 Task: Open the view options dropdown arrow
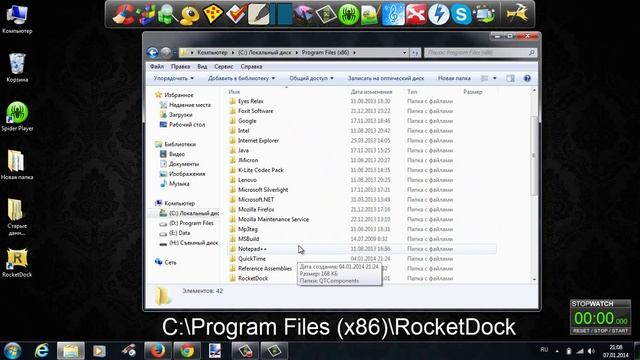[494, 78]
